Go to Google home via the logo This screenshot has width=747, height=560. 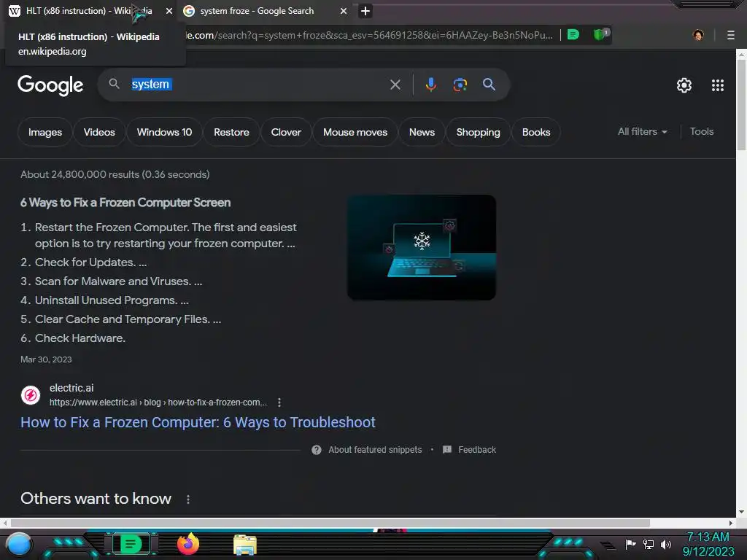point(50,85)
